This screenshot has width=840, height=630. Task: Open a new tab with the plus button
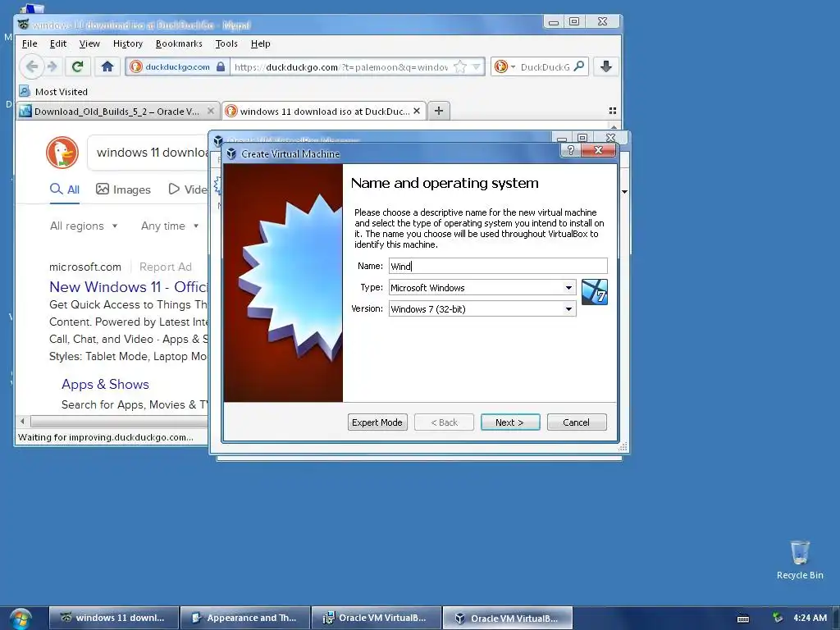(439, 111)
